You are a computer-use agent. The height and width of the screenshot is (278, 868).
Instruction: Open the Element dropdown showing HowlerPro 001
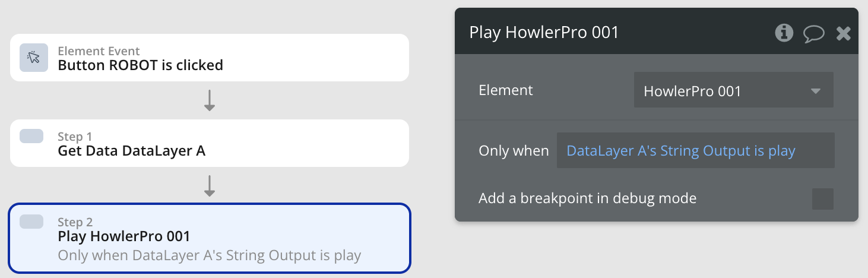click(724, 91)
